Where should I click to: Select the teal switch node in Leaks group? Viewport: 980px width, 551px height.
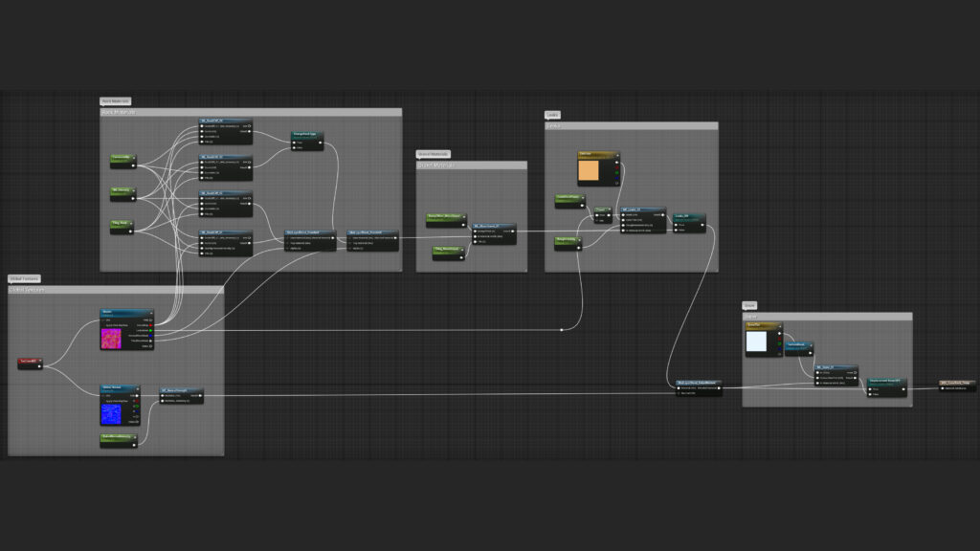(x=689, y=223)
